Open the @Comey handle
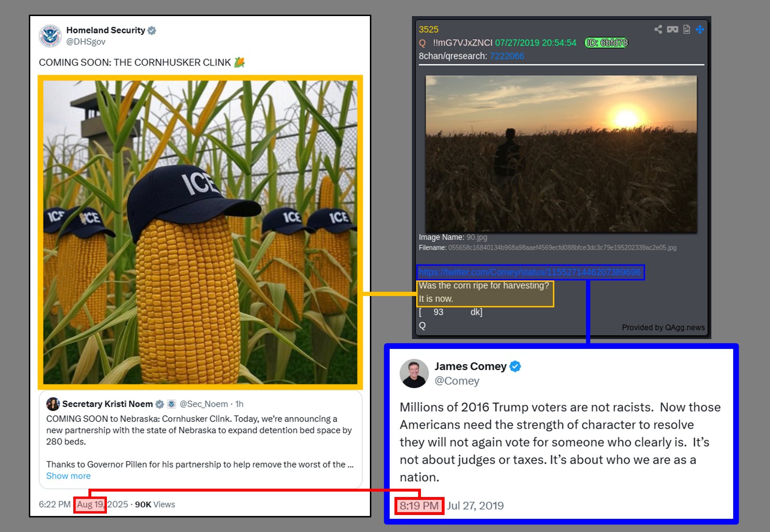This screenshot has height=532, width=770. pyautogui.click(x=457, y=381)
